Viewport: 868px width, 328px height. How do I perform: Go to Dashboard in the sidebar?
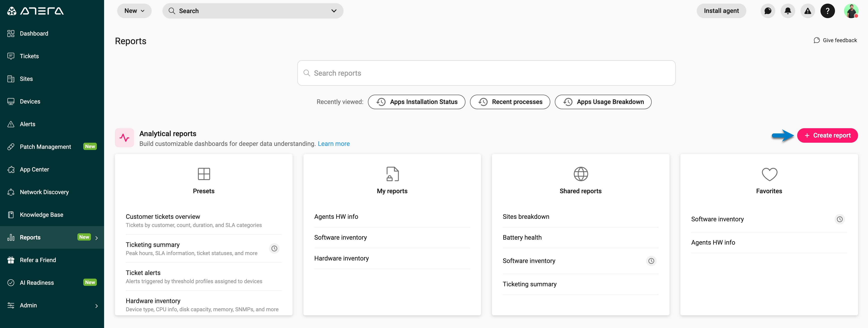pyautogui.click(x=52, y=33)
